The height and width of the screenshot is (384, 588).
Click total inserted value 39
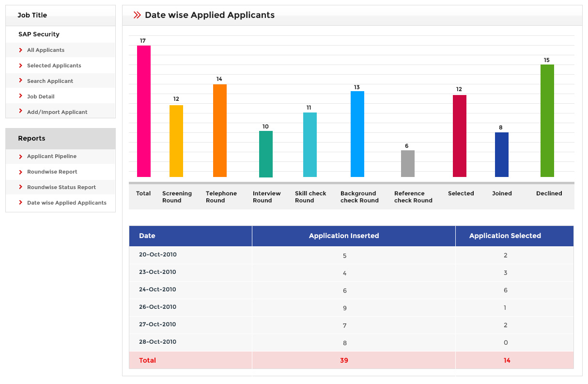(344, 360)
